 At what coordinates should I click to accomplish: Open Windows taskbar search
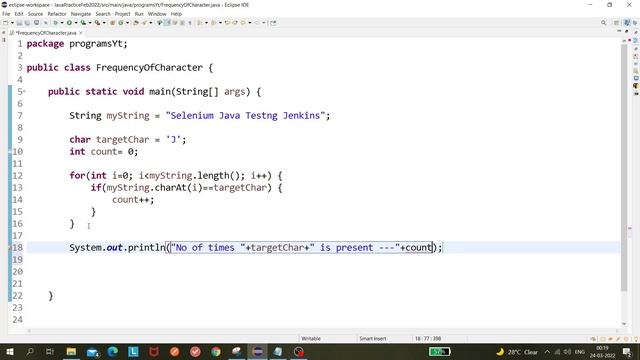(x=30, y=351)
